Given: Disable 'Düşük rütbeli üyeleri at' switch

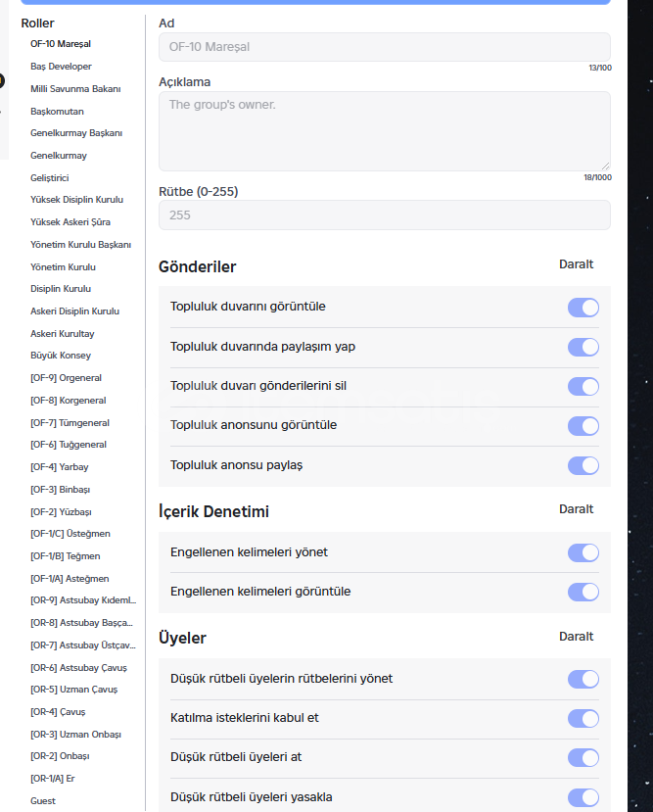Looking at the screenshot, I should pyautogui.click(x=583, y=757).
